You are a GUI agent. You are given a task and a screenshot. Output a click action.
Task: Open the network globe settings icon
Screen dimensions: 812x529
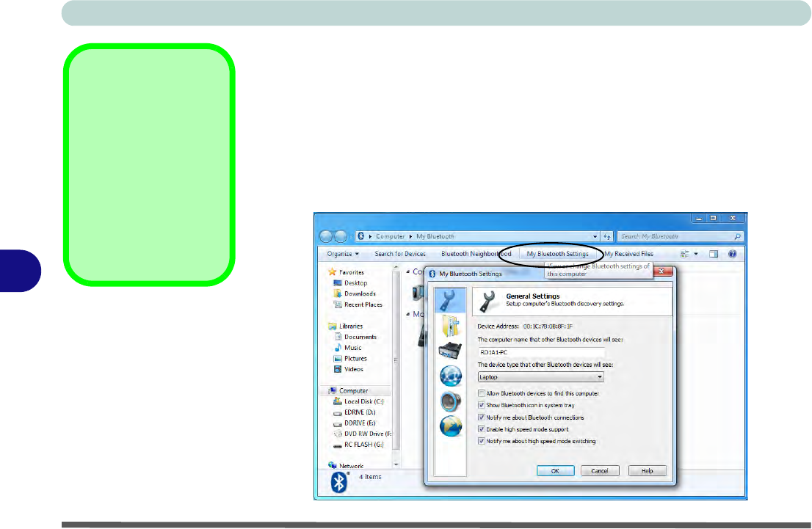pyautogui.click(x=451, y=376)
